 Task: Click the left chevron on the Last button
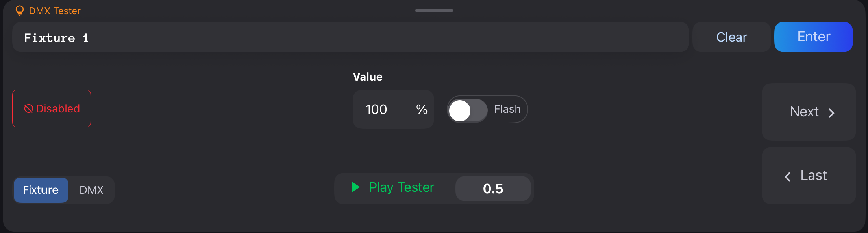[x=787, y=177]
